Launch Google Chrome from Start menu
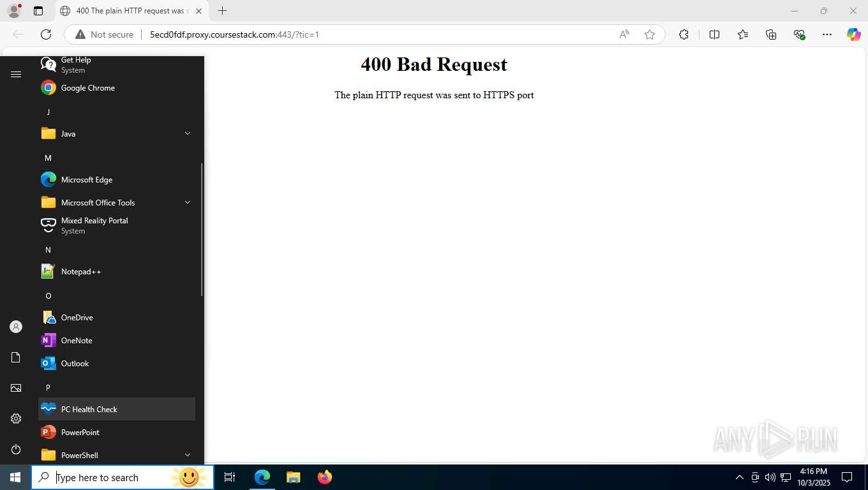The image size is (868, 490). (117, 88)
